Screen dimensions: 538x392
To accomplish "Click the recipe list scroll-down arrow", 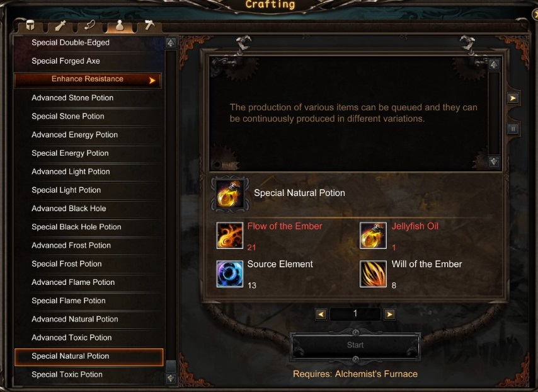I will [x=171, y=378].
